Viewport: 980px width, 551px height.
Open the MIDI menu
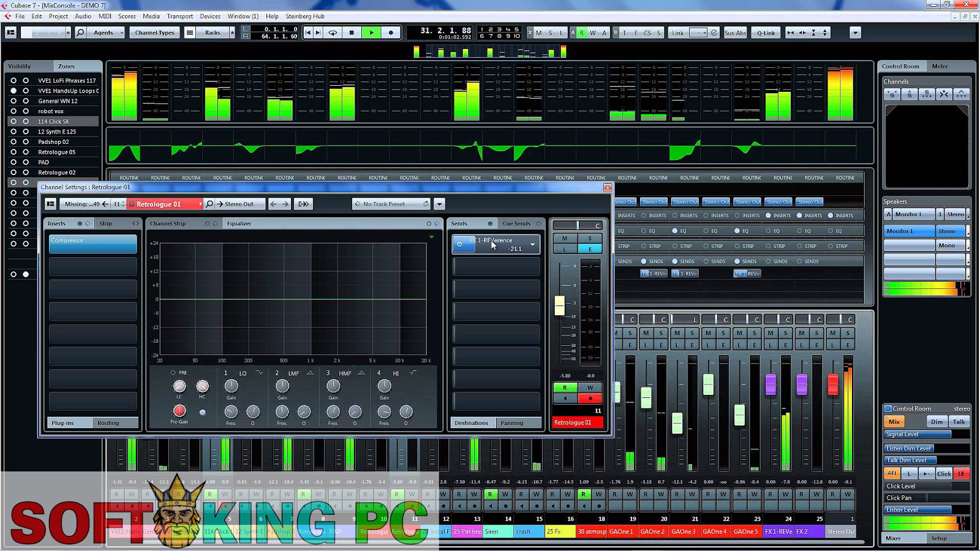tap(105, 16)
